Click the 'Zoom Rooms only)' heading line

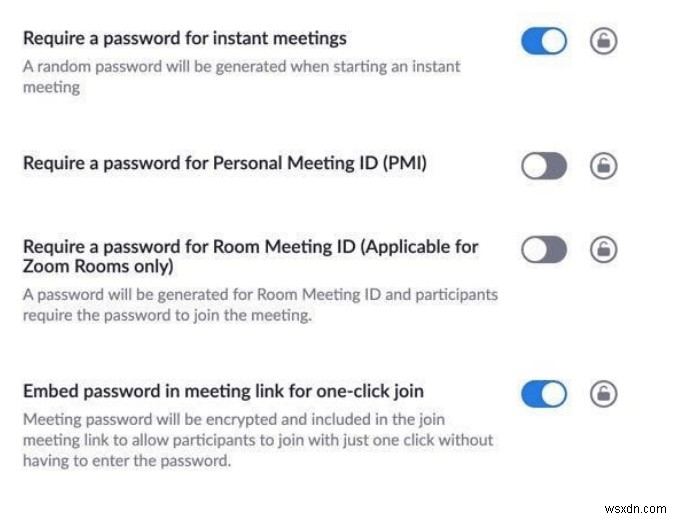[x=99, y=267]
